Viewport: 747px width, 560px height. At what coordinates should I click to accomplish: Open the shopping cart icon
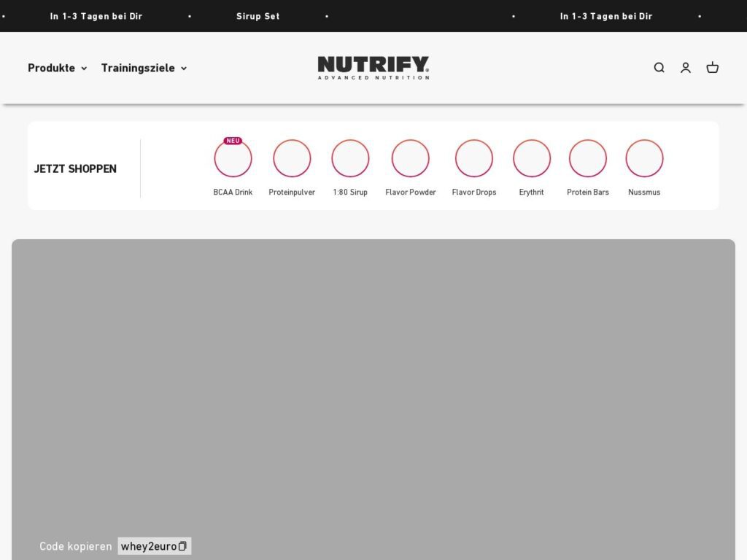coord(713,68)
